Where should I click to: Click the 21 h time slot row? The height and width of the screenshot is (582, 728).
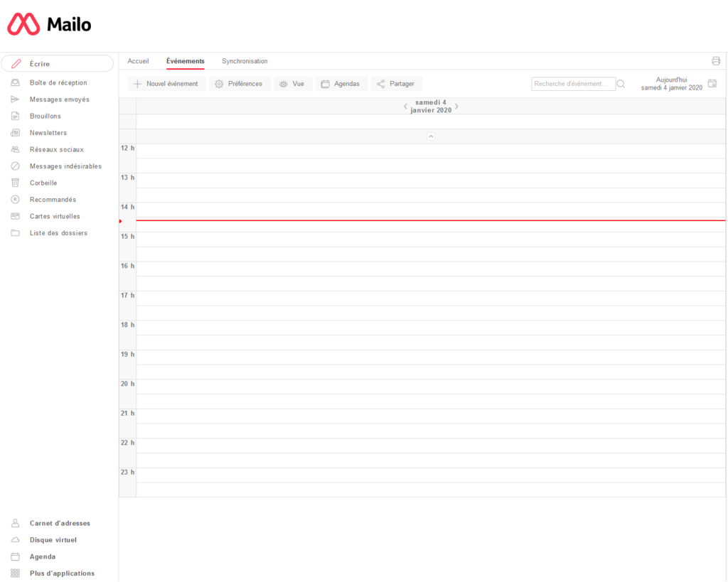tap(431, 416)
